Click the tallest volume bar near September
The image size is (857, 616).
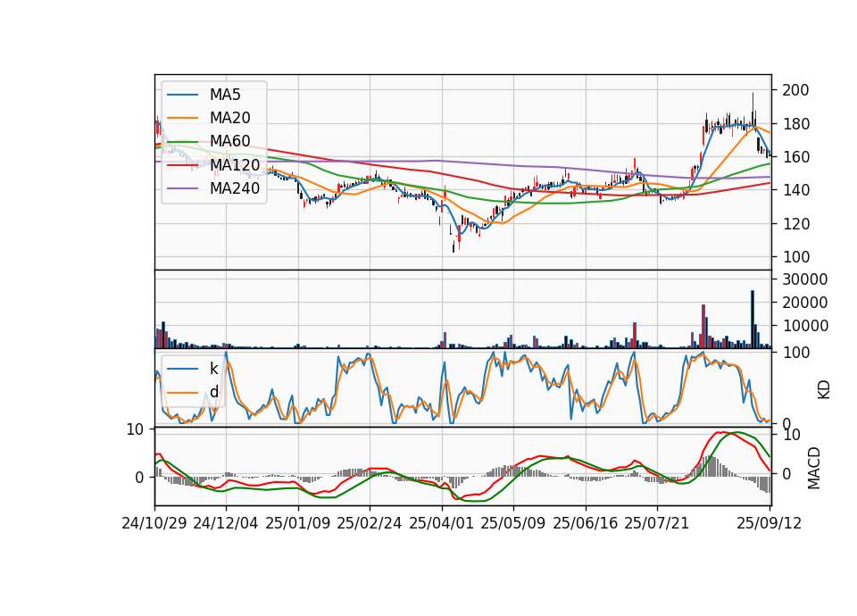(753, 320)
